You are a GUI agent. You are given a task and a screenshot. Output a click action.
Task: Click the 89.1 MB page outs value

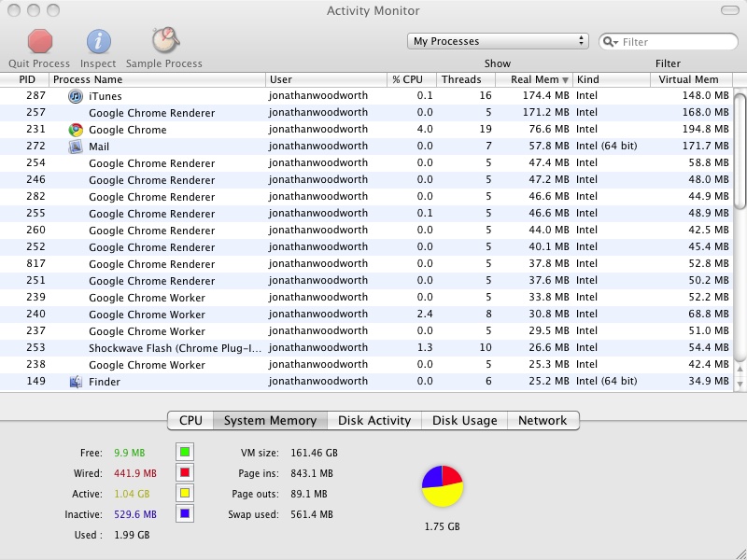pyautogui.click(x=309, y=494)
